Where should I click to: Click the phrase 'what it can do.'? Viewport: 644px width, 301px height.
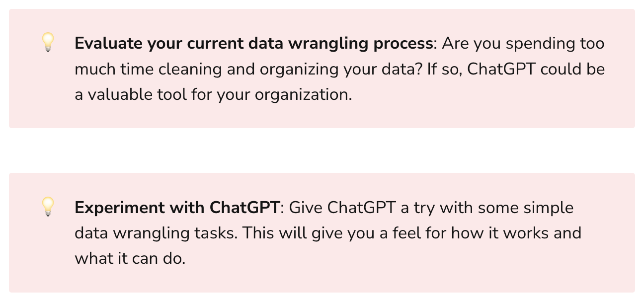[x=130, y=258]
